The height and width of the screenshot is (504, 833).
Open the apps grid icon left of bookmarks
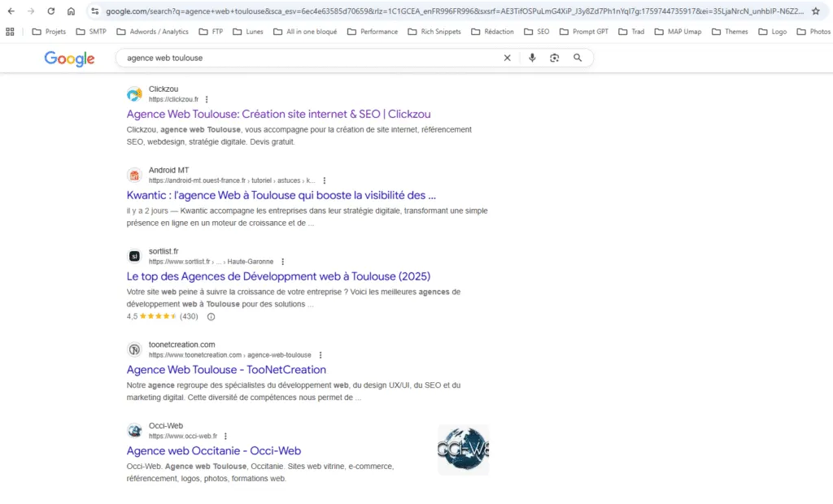pos(10,31)
